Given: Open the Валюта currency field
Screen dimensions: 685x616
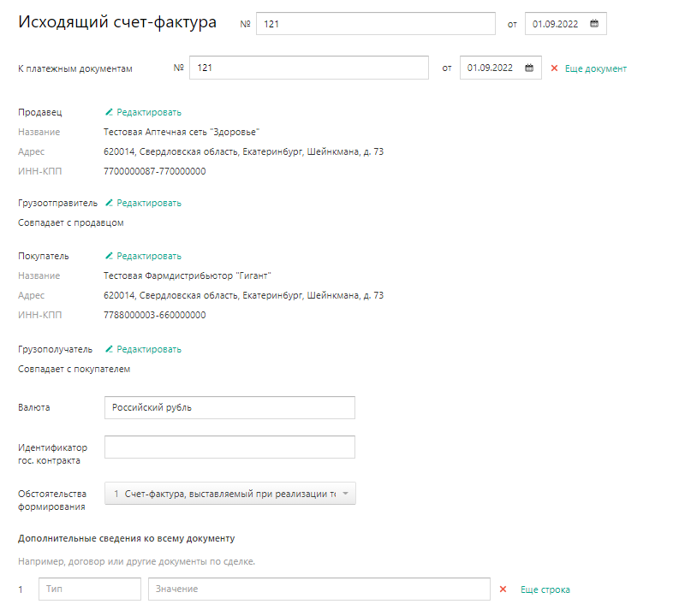Looking at the screenshot, I should [229, 407].
